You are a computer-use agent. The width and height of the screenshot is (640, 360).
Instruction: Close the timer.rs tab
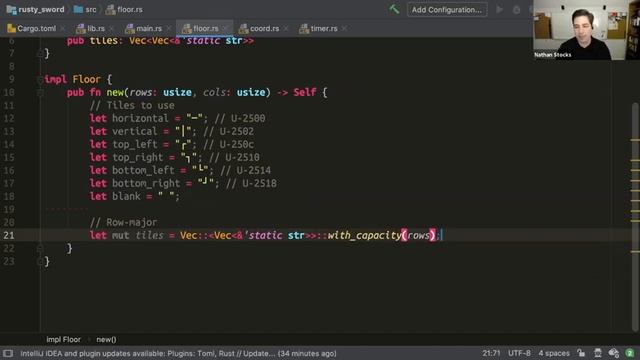(x=344, y=29)
